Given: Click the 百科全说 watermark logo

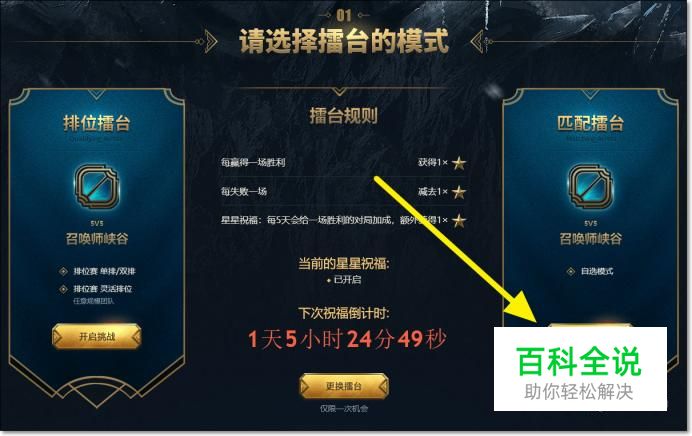Looking at the screenshot, I should click(580, 369).
